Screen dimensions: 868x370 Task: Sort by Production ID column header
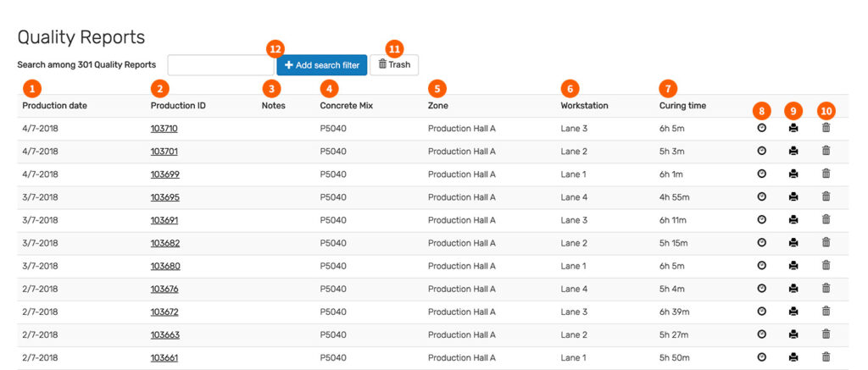[x=178, y=105]
